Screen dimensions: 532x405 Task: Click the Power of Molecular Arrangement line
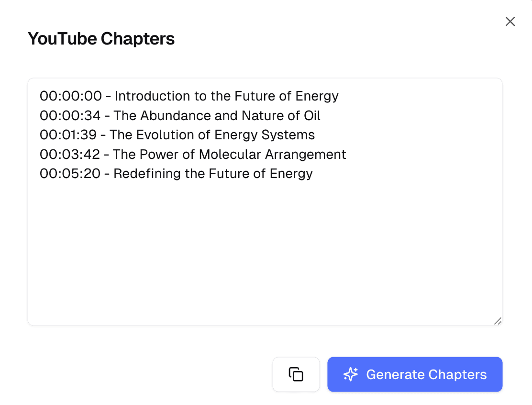(x=192, y=154)
